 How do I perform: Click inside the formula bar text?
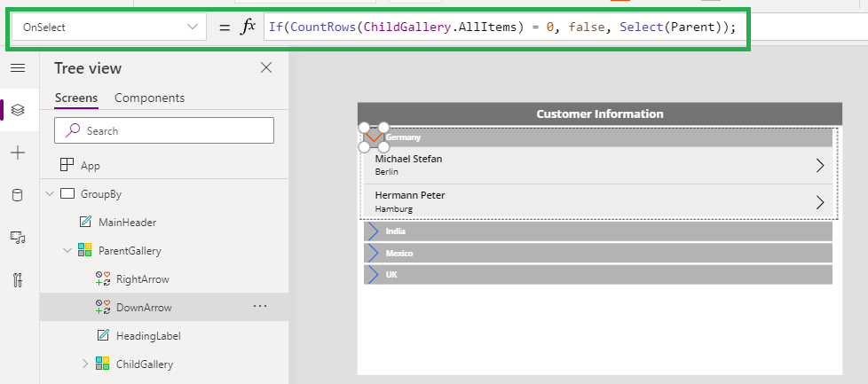[x=502, y=27]
